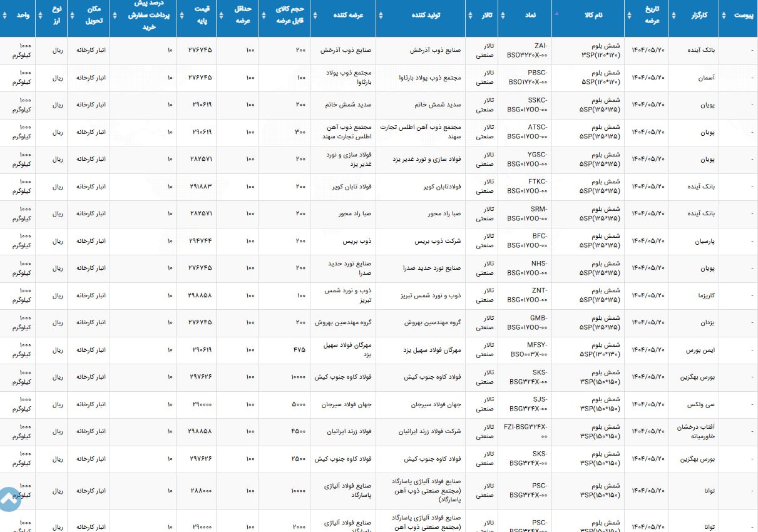Screen dimensions: 758x532
Task: Sort using the واحد column arrows
Action: tap(5, 16)
